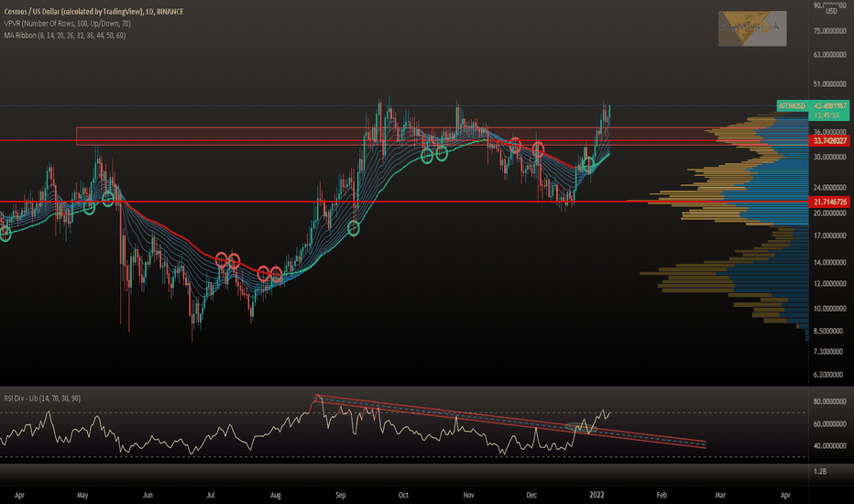
Task: Click the Sep label on time axis
Action: (x=340, y=495)
